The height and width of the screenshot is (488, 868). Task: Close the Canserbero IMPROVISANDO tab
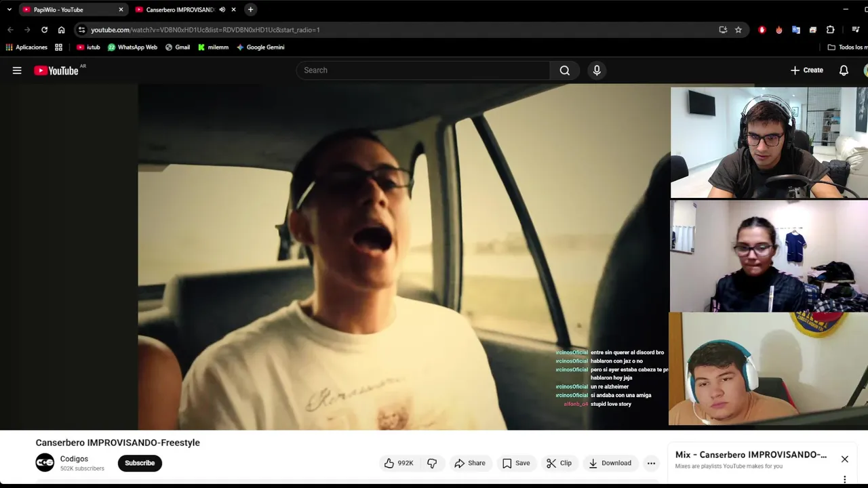pos(234,9)
